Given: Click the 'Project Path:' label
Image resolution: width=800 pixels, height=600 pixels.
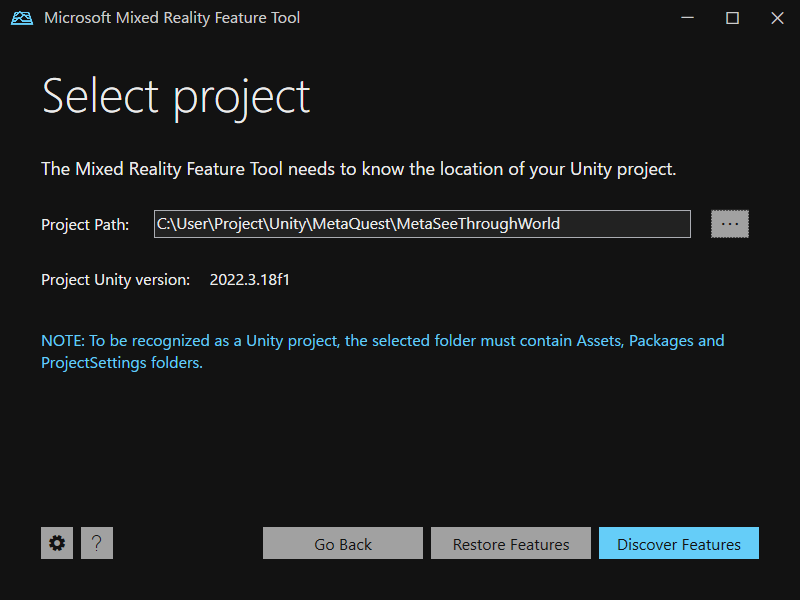Looking at the screenshot, I should coord(85,224).
